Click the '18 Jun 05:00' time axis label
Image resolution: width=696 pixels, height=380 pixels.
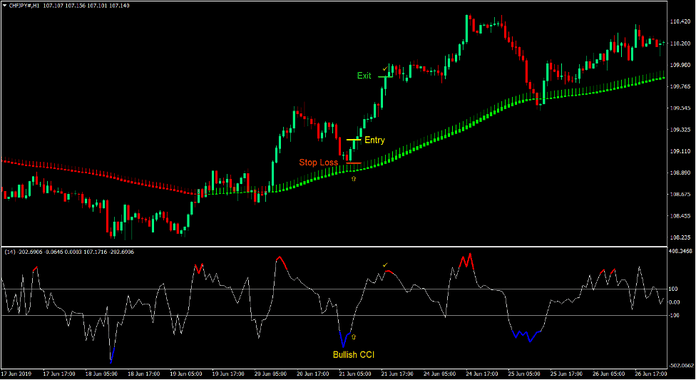101,374
